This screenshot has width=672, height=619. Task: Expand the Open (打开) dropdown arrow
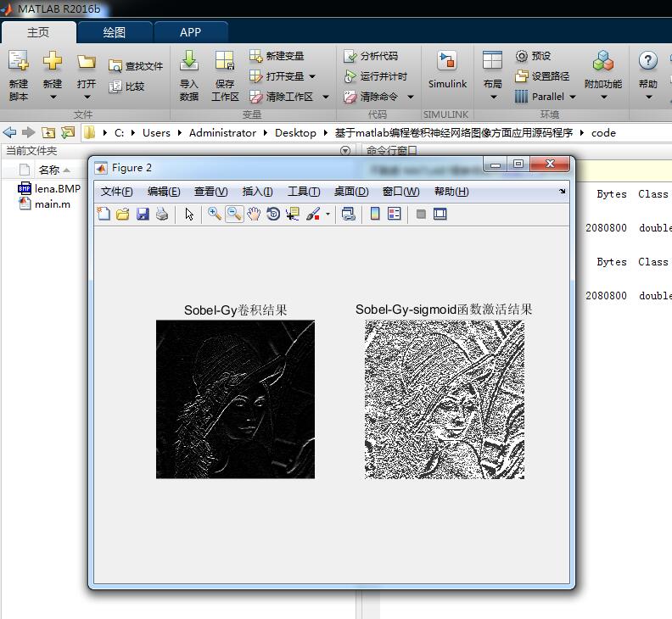[x=87, y=98]
